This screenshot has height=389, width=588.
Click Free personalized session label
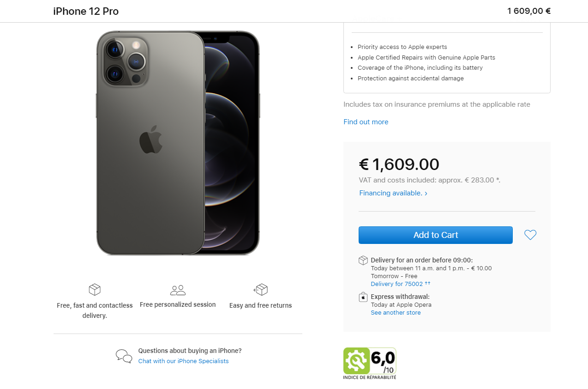178,304
